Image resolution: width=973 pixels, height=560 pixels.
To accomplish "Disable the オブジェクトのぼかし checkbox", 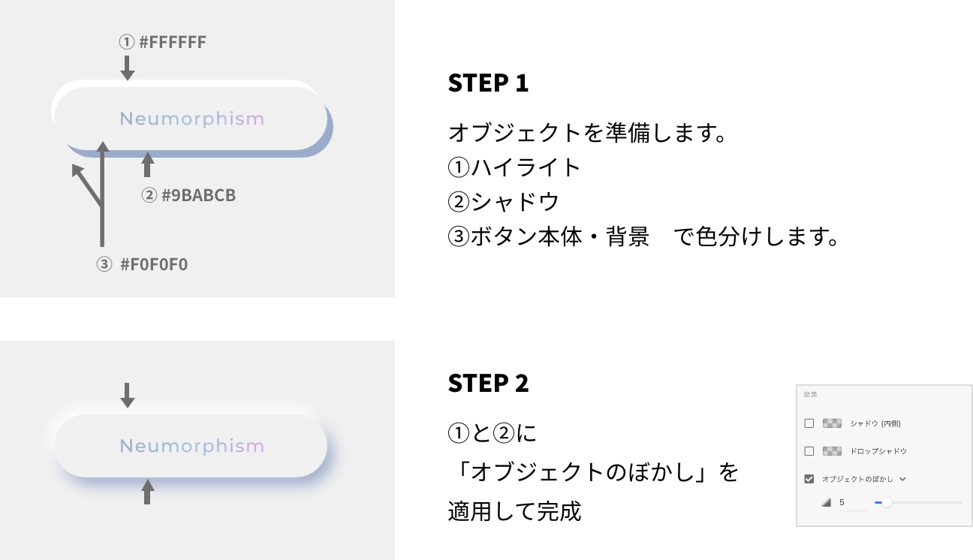I will tap(809, 477).
